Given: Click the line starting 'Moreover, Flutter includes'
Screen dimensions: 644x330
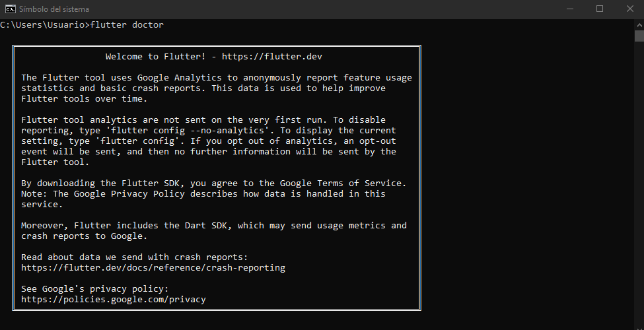Looking at the screenshot, I should pos(214,225).
